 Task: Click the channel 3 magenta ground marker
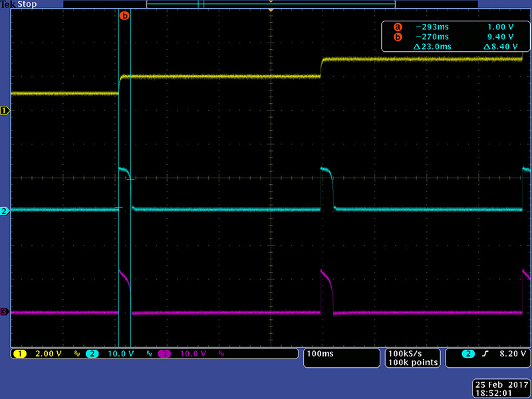(x=5, y=312)
